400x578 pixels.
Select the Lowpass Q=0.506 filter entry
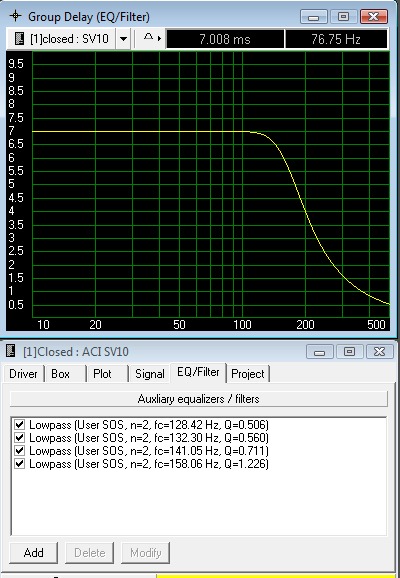coord(149,425)
